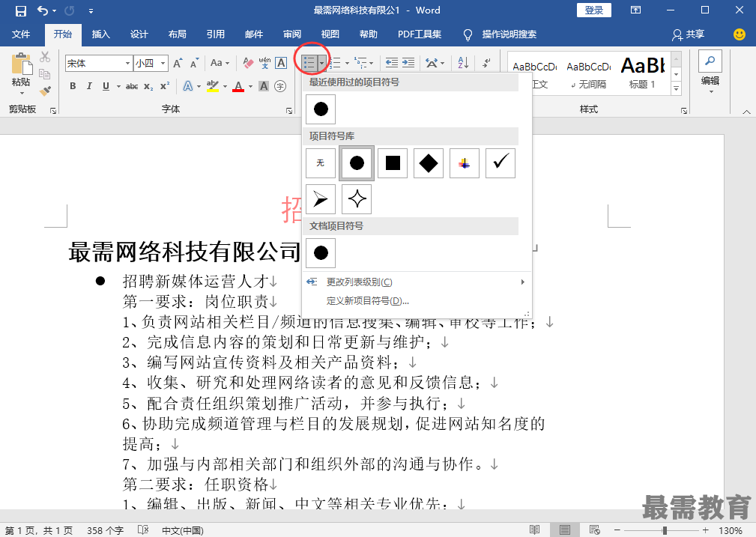Click the 130% zoom level
Screen dimensions: 756x537
[x=730, y=530]
